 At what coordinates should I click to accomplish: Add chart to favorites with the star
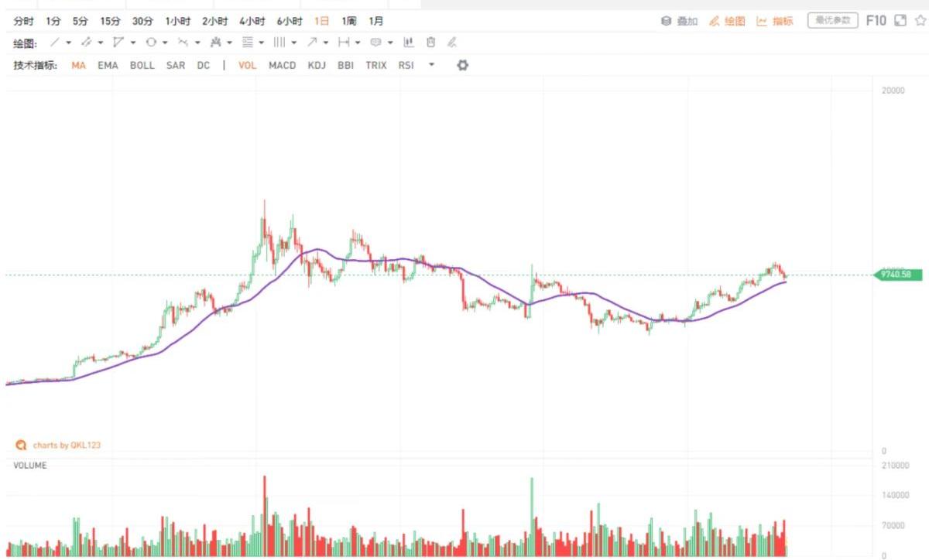920,21
